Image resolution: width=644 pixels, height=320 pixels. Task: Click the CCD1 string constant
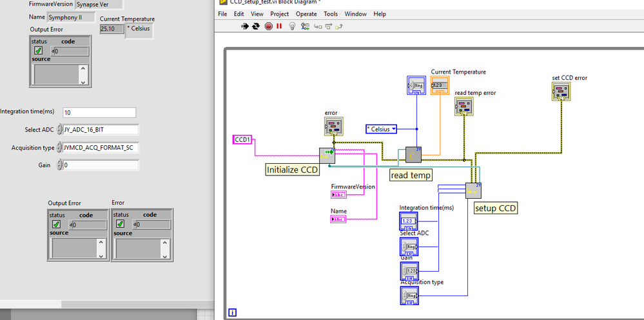[242, 139]
